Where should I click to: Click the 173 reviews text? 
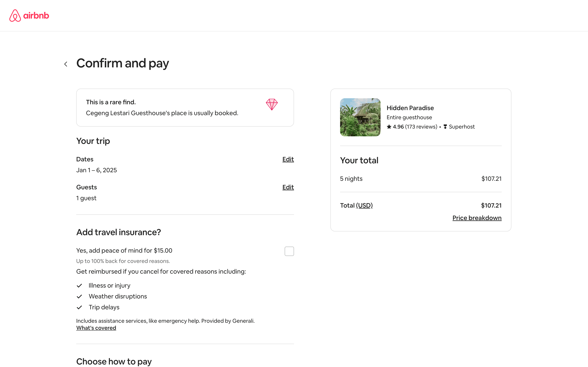[421, 127]
